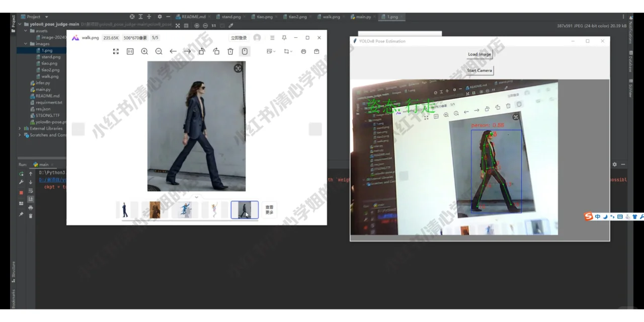Image resolution: width=644 pixels, height=322 pixels.
Task: Click the user avatar in image viewer
Action: coord(257,38)
